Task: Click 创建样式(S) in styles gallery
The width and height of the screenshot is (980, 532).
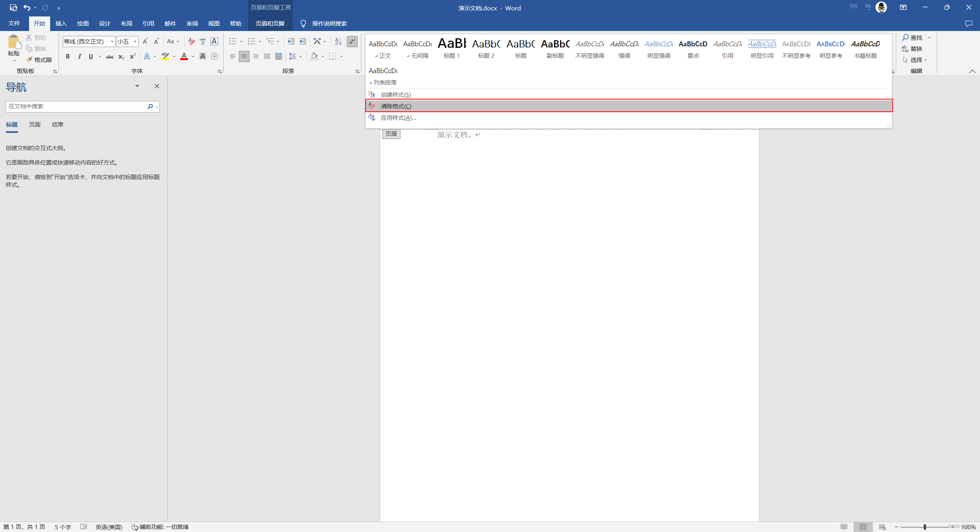Action: tap(395, 95)
